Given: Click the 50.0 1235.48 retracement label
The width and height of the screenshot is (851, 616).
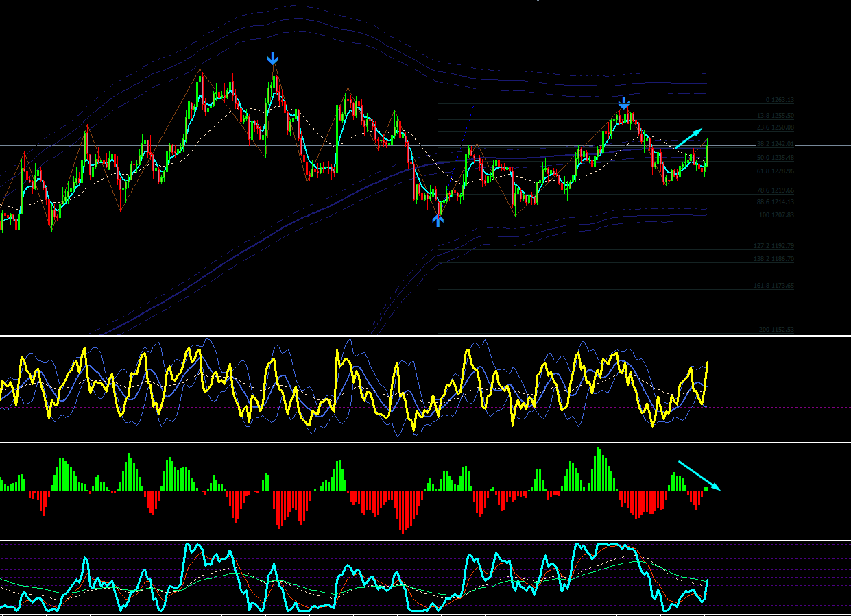Looking at the screenshot, I should [776, 158].
